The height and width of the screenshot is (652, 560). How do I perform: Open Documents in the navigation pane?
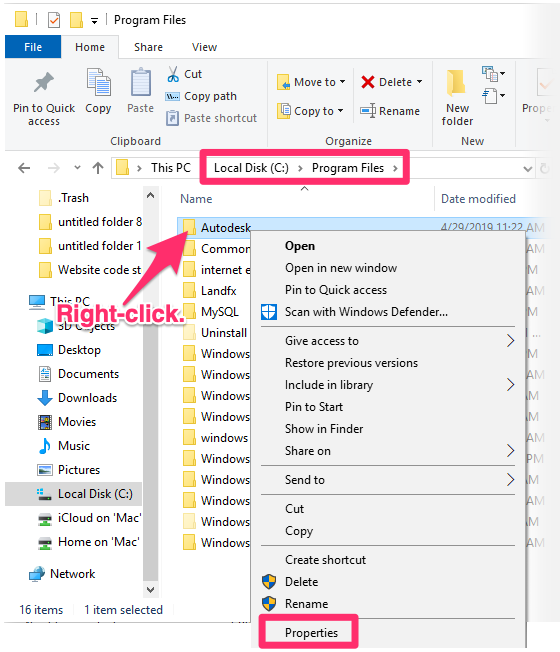(78, 374)
